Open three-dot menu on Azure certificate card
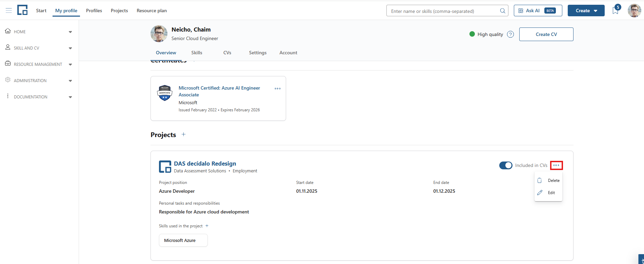This screenshot has width=644, height=264. click(x=278, y=89)
